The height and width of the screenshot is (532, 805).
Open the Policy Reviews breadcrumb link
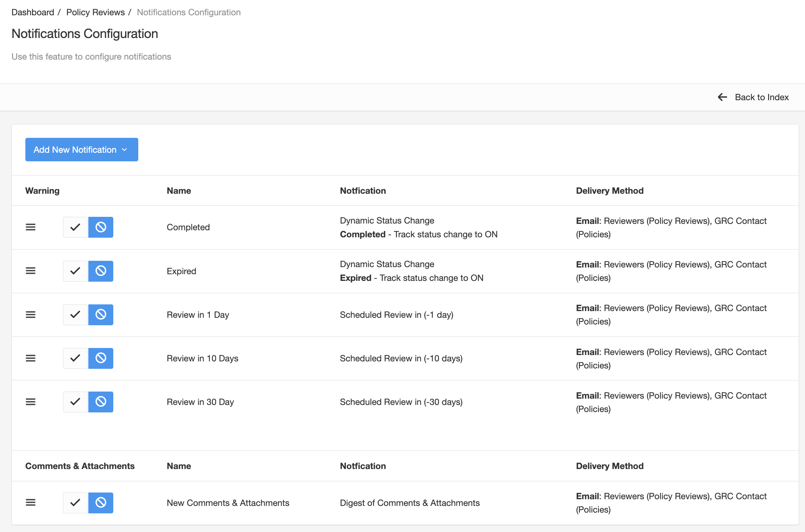pos(95,12)
